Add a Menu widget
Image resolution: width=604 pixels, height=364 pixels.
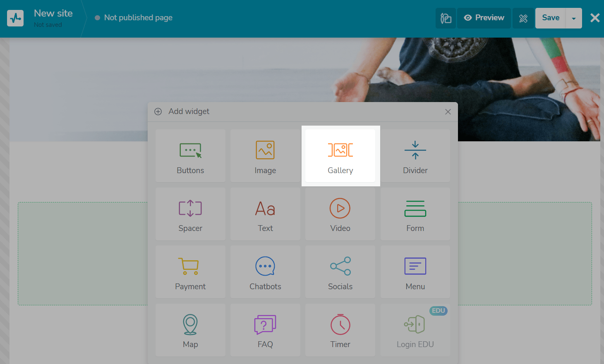[415, 272]
